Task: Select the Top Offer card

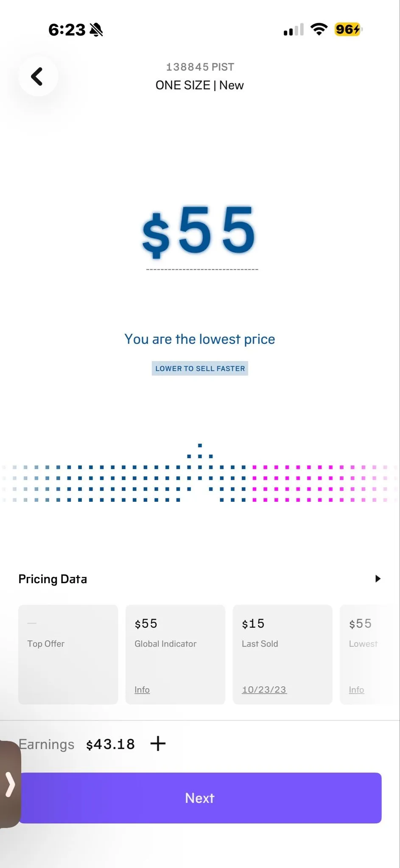Action: tap(68, 654)
